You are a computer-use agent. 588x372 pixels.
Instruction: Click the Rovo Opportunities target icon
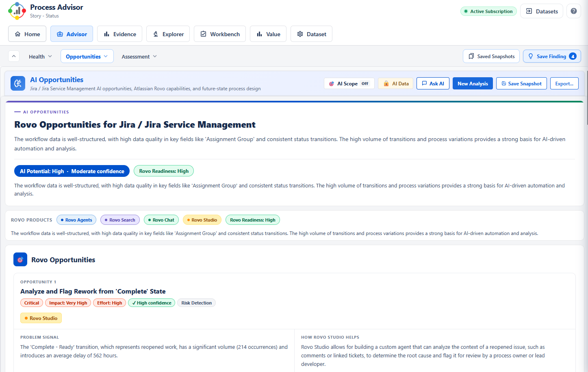click(20, 259)
